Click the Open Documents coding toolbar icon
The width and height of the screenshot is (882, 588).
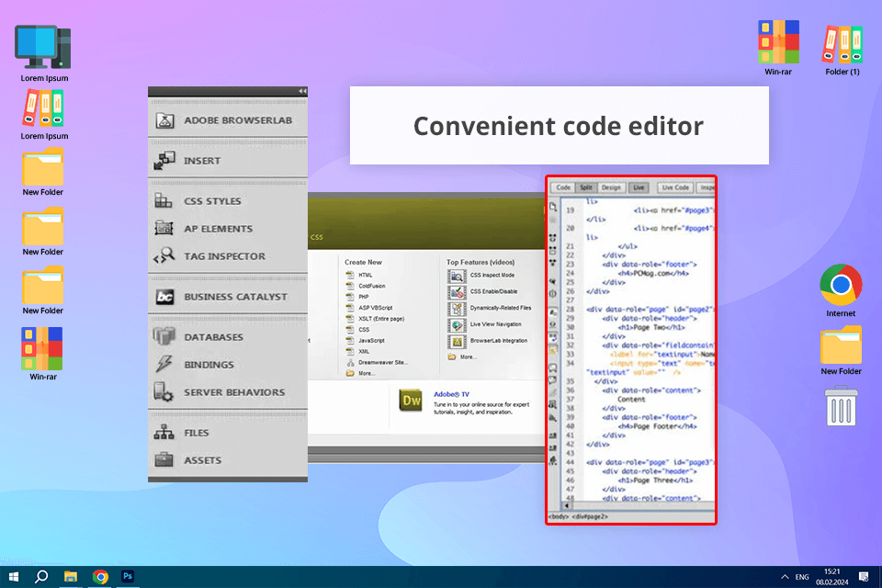click(553, 207)
